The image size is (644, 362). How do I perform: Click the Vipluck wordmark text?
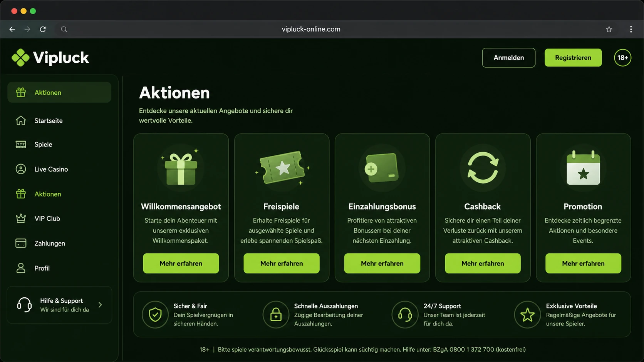(61, 58)
